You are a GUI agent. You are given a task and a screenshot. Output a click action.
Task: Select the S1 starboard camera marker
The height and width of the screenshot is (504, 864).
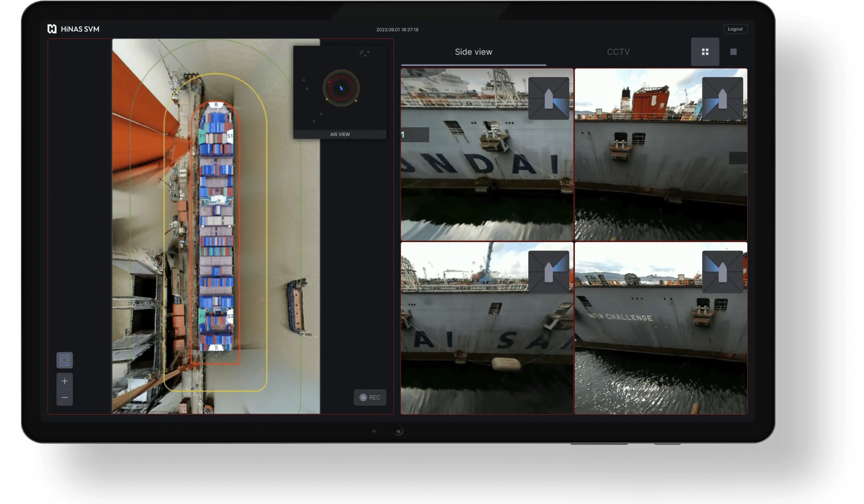pos(230,136)
